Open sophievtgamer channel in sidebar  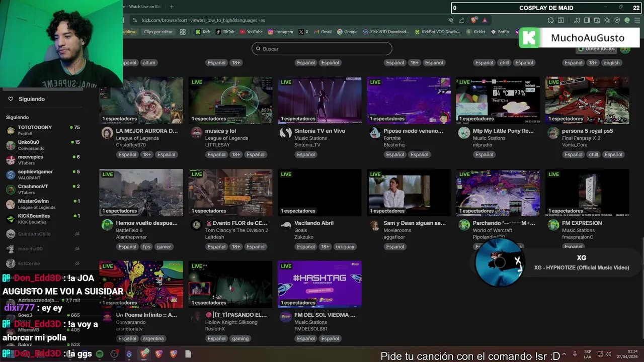tap(43, 174)
